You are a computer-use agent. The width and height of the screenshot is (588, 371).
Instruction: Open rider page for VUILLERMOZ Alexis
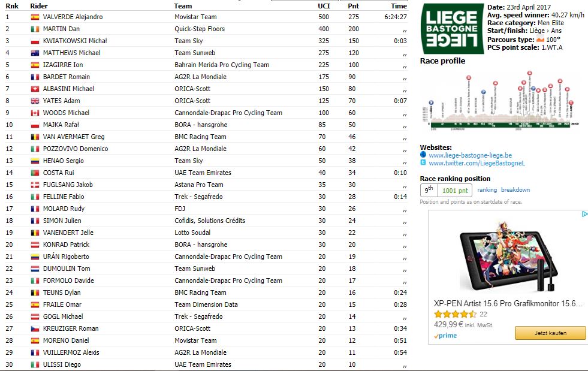pos(71,352)
